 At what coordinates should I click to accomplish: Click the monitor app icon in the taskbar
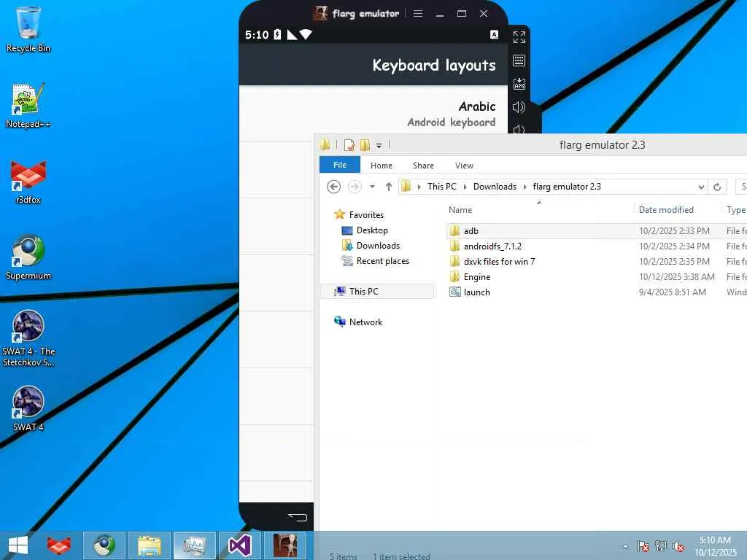pyautogui.click(x=194, y=545)
